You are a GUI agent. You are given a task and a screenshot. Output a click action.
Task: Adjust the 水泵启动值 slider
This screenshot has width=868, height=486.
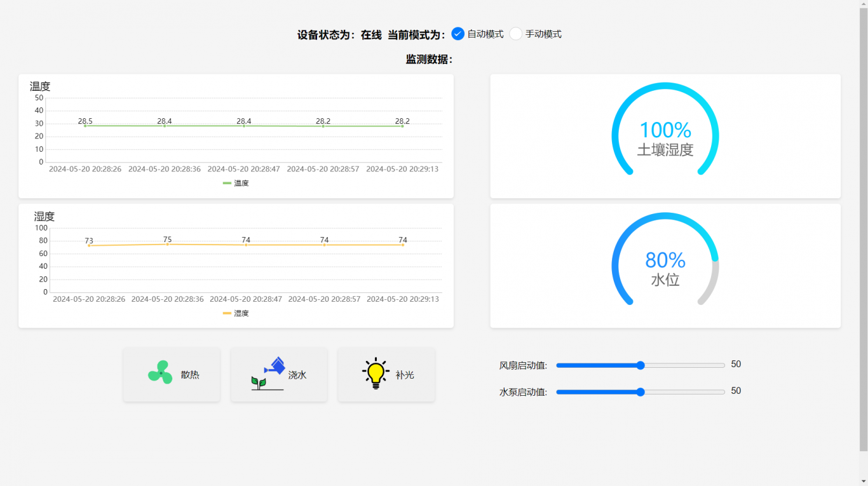[x=641, y=392]
